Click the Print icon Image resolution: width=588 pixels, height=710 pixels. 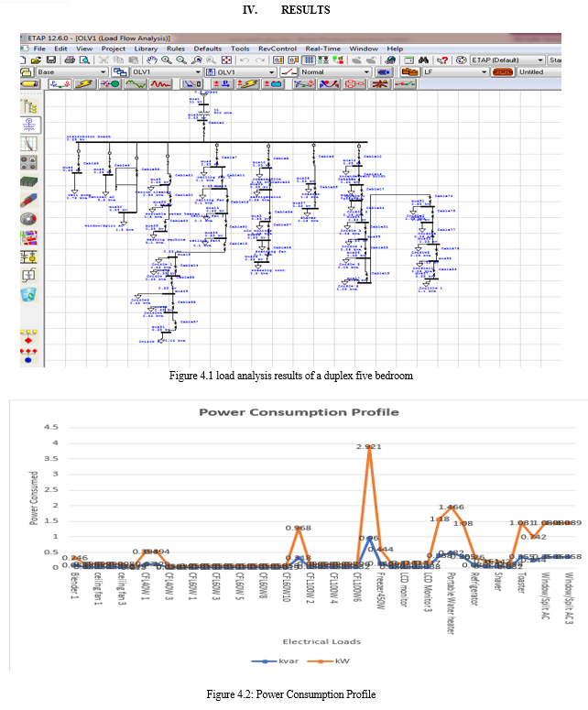pos(70,60)
